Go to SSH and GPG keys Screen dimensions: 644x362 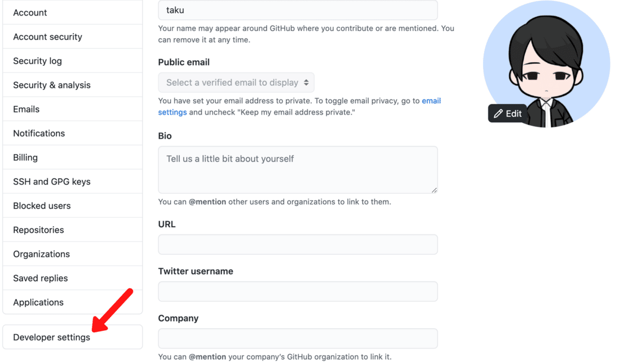coord(52,181)
